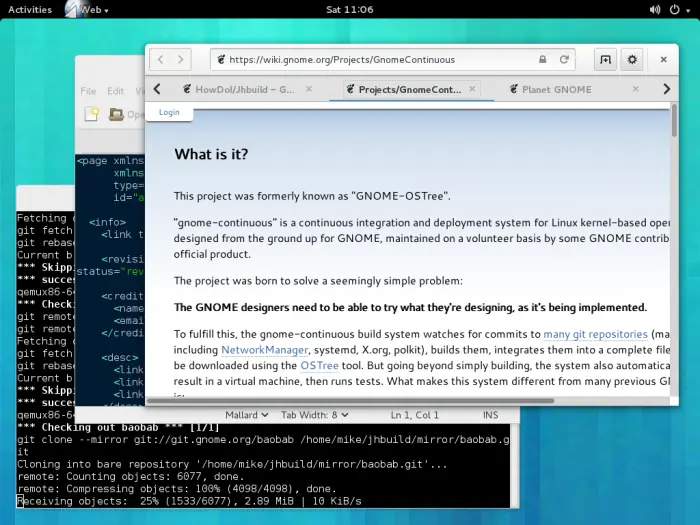This screenshot has height=525, width=700.
Task: Click the Open file icon in gedit
Action: (116, 114)
